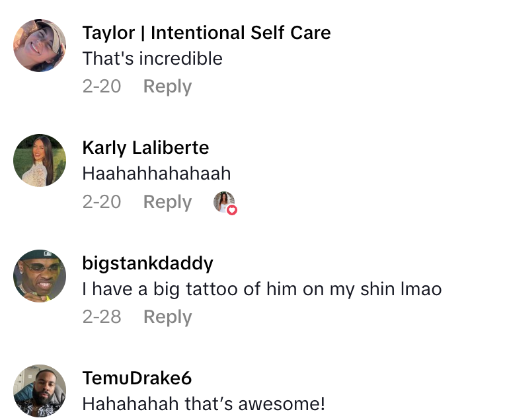The image size is (505, 420).
Task: Select the "That's incredible" comment text
Action: pyautogui.click(x=152, y=59)
